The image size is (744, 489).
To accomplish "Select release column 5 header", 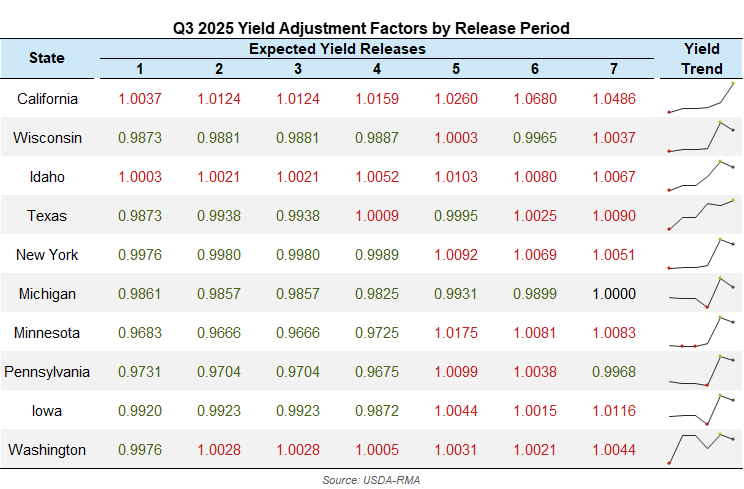I will tap(456, 69).
